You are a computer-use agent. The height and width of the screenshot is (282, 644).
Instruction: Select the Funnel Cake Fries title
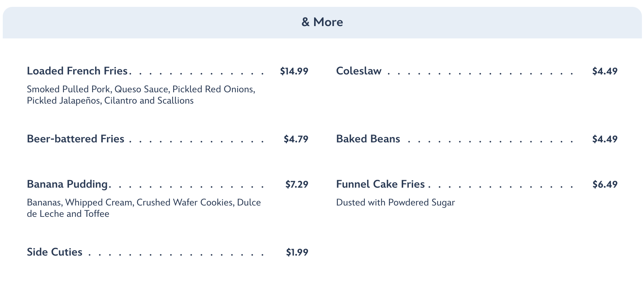[380, 184]
